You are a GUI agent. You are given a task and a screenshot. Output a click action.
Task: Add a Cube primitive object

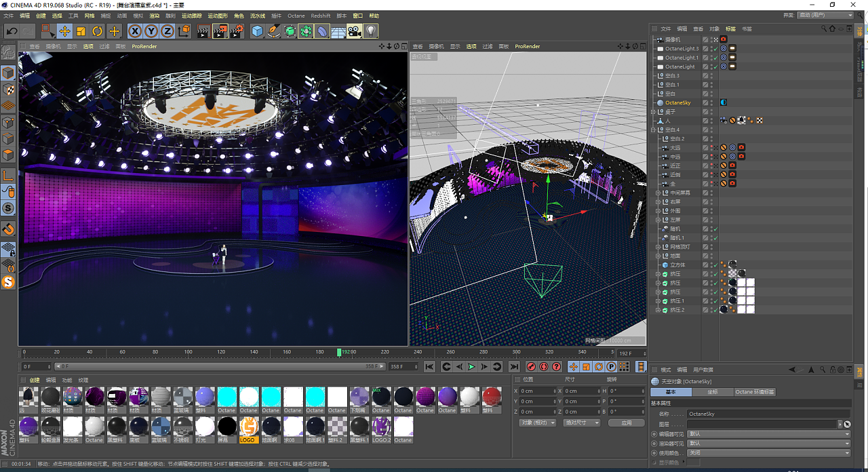point(257,31)
